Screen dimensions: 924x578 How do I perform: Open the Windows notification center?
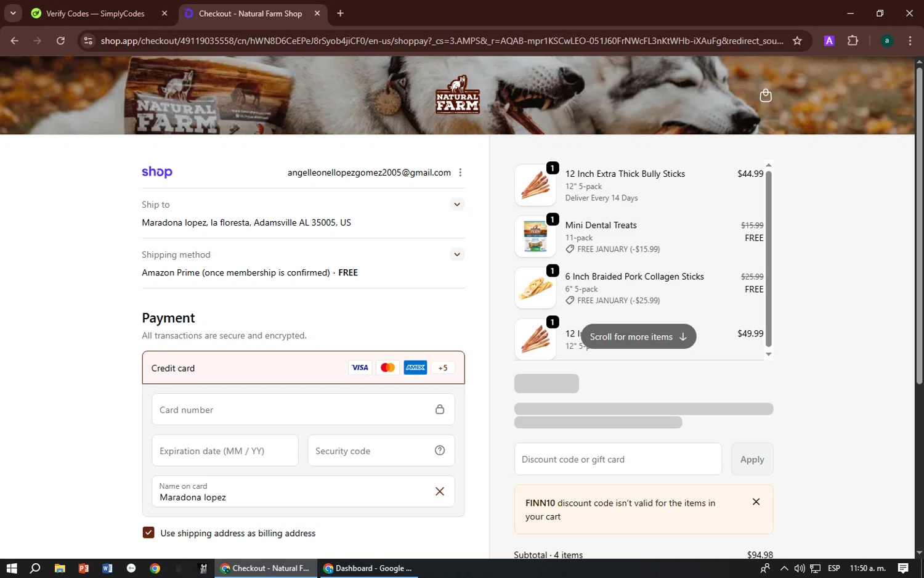tap(903, 568)
